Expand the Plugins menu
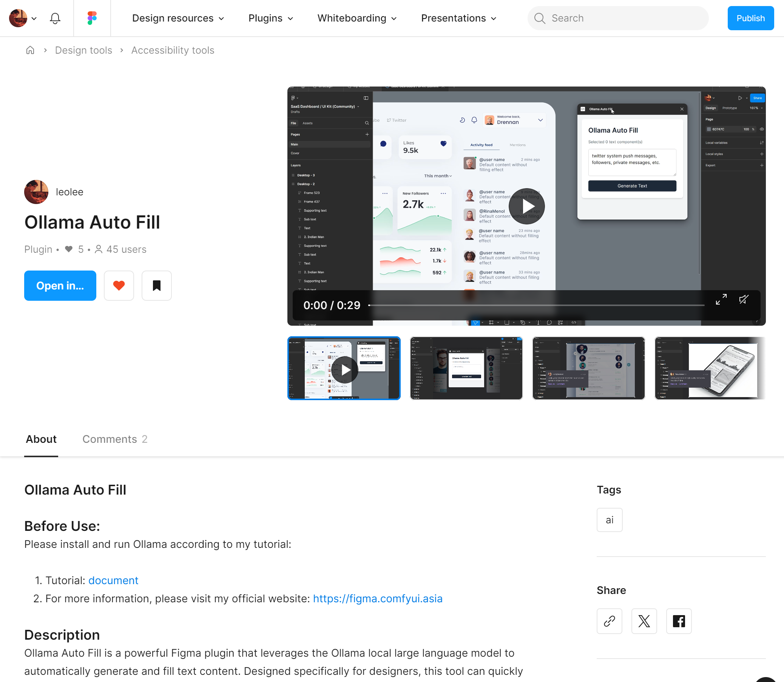784x682 pixels. 270,18
